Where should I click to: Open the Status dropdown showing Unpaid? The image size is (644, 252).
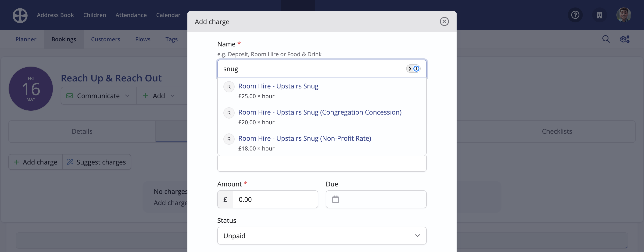point(322,235)
